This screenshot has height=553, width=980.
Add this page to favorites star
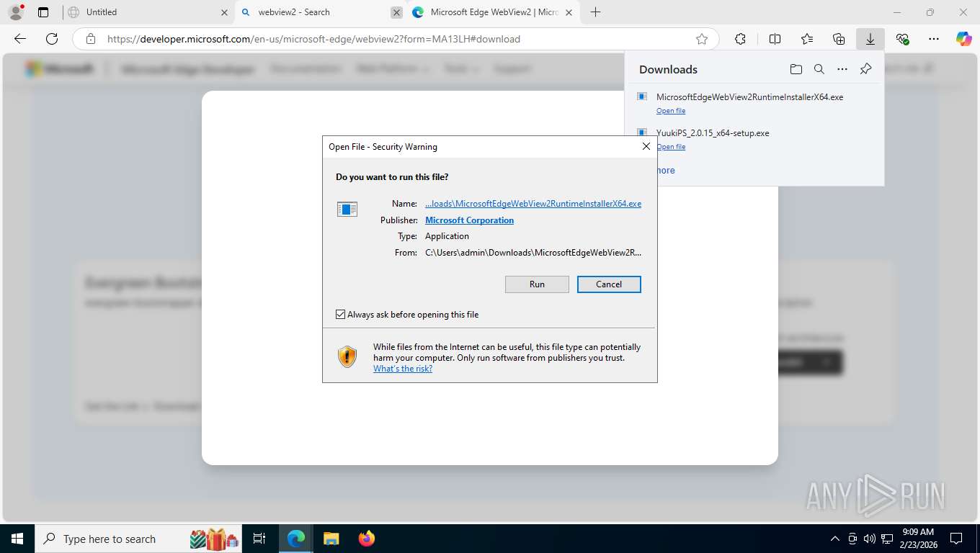coord(702,39)
